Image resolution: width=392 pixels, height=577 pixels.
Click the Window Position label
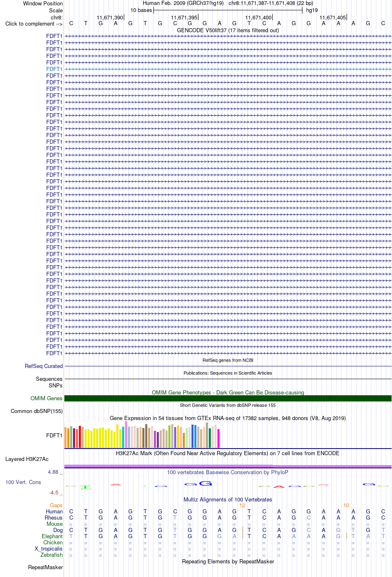pyautogui.click(x=43, y=3)
